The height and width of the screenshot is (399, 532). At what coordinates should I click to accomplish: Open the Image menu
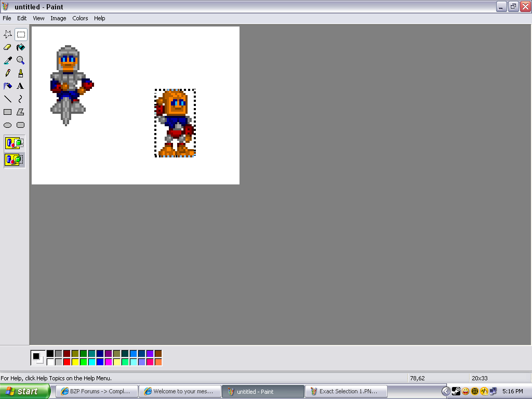(58, 18)
